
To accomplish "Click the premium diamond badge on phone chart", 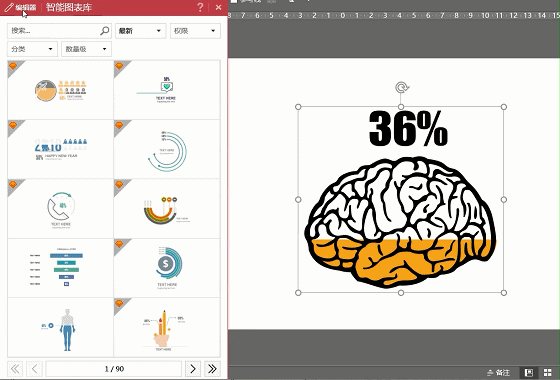I will click(13, 185).
